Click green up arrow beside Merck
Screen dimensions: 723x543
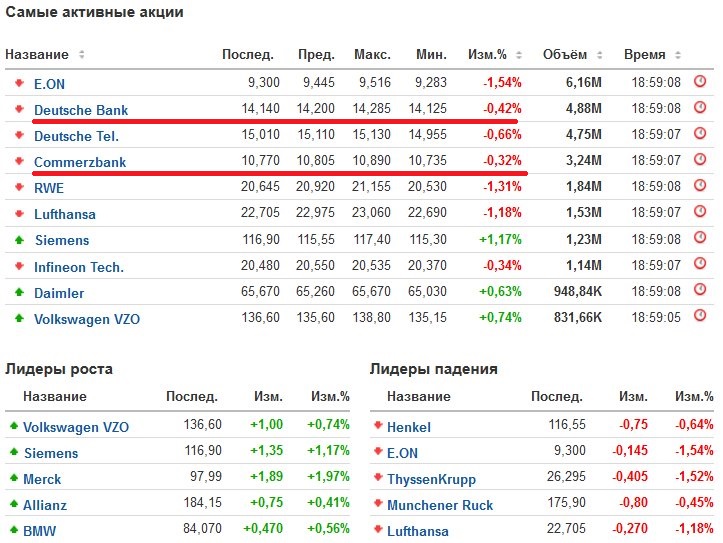coord(13,479)
